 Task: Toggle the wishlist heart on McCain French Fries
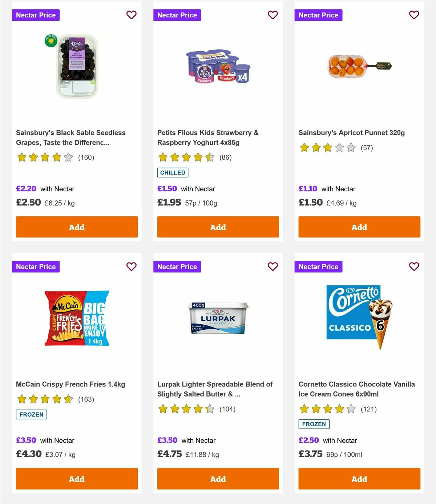tap(131, 266)
